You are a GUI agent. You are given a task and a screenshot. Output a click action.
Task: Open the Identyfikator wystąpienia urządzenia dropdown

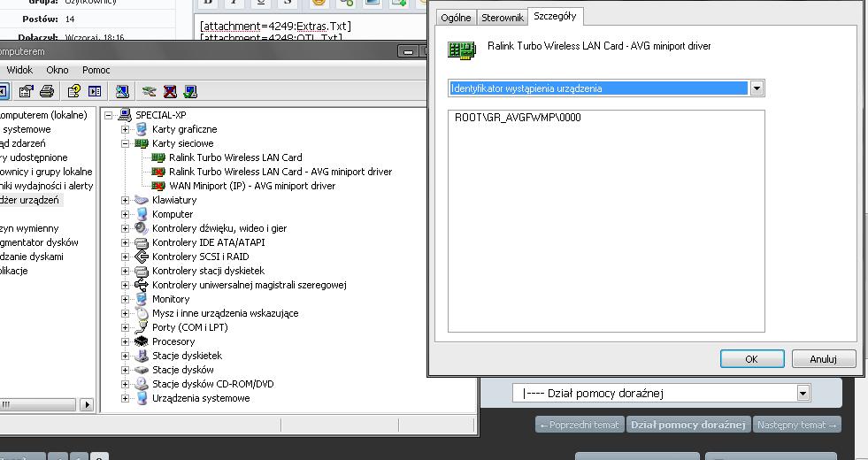757,88
